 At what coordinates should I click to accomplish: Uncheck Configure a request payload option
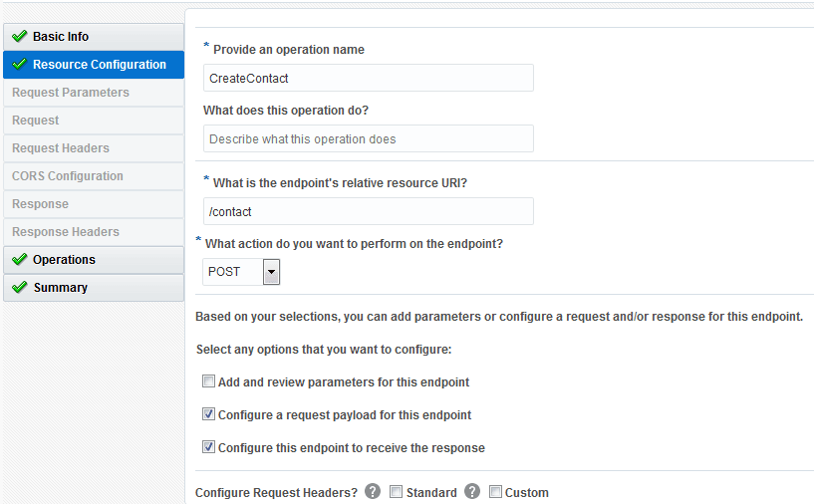coord(208,414)
